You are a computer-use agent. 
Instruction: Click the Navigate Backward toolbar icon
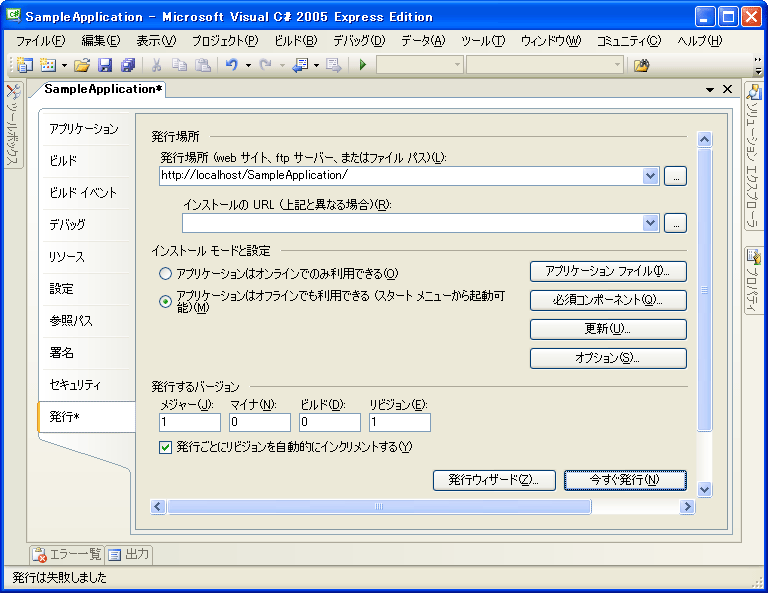(x=300, y=65)
